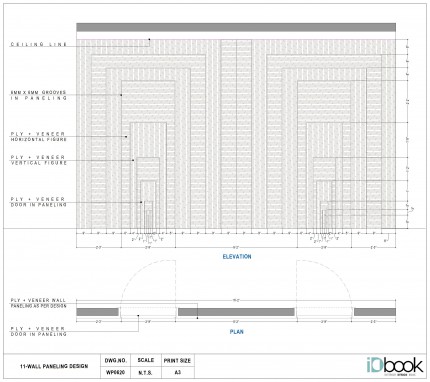This screenshot has width=430, height=382.
Task: Click PLY + VENEER WALL PANELING note
Action: [39, 303]
